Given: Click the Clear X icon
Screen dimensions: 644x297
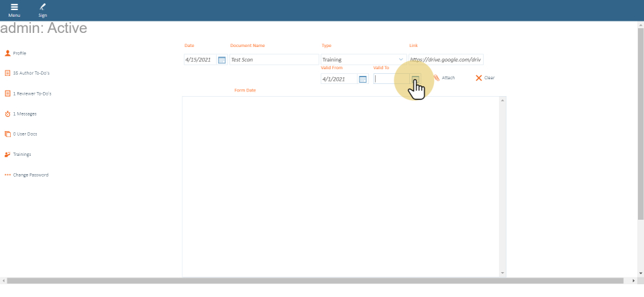Looking at the screenshot, I should [x=479, y=78].
